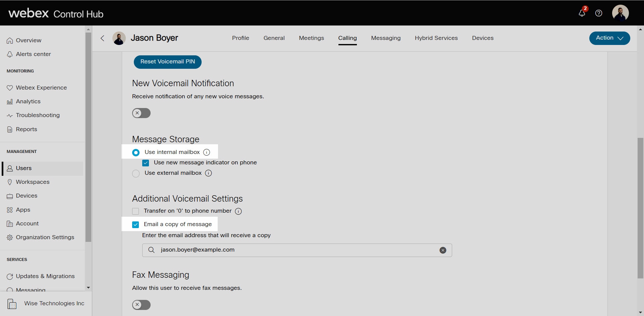Viewport: 644px width, 316px height.
Task: Clear the voicemail copy email address
Action: 443,250
